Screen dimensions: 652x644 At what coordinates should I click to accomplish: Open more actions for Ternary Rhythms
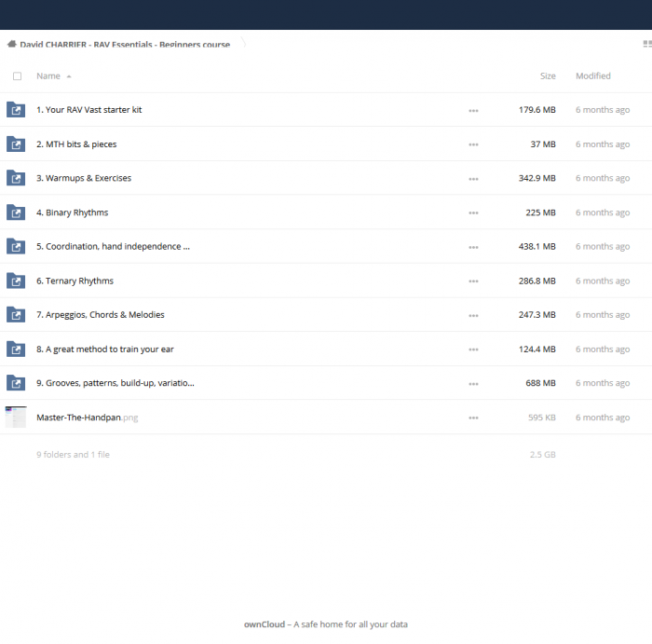point(473,281)
